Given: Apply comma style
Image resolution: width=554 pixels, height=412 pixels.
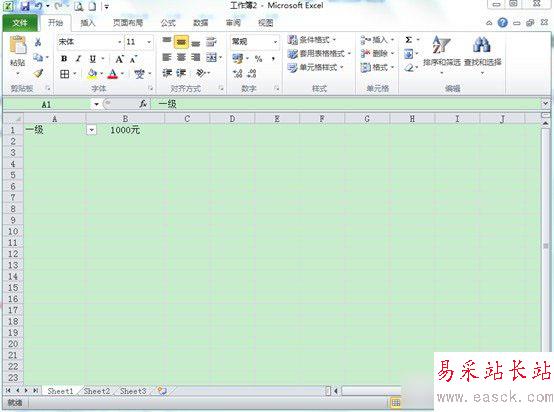Looking at the screenshot, I should [x=273, y=59].
